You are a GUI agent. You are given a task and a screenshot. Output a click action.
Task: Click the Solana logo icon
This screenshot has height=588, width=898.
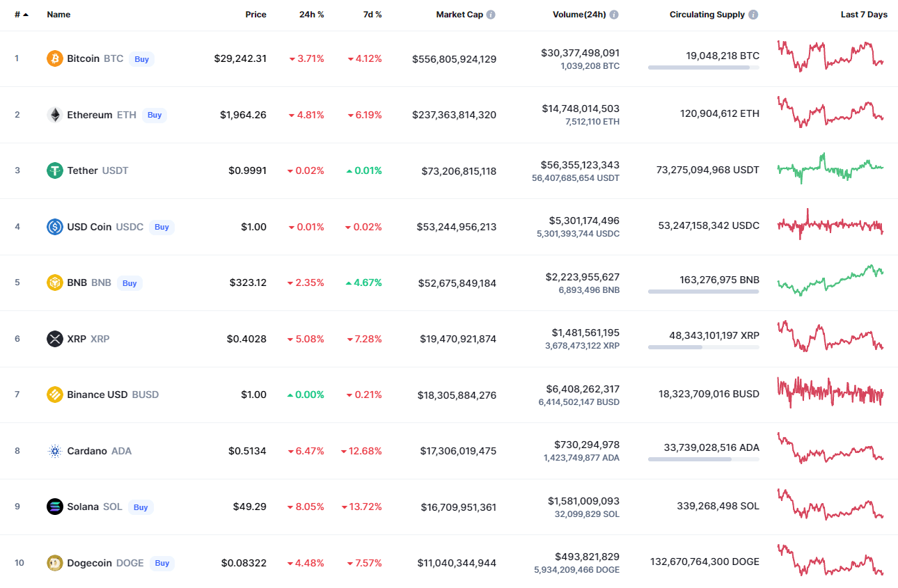[55, 507]
